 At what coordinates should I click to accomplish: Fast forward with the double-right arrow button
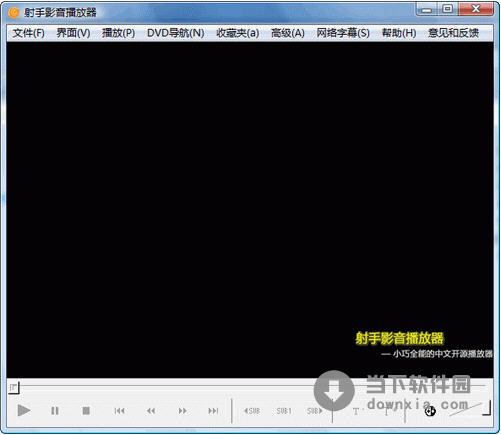point(182,411)
